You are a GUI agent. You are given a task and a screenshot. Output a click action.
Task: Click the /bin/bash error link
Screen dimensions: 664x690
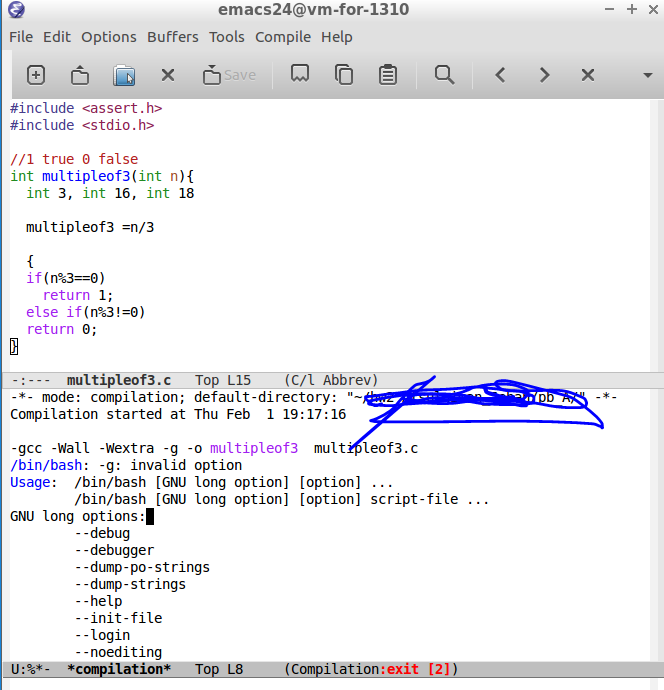46,465
